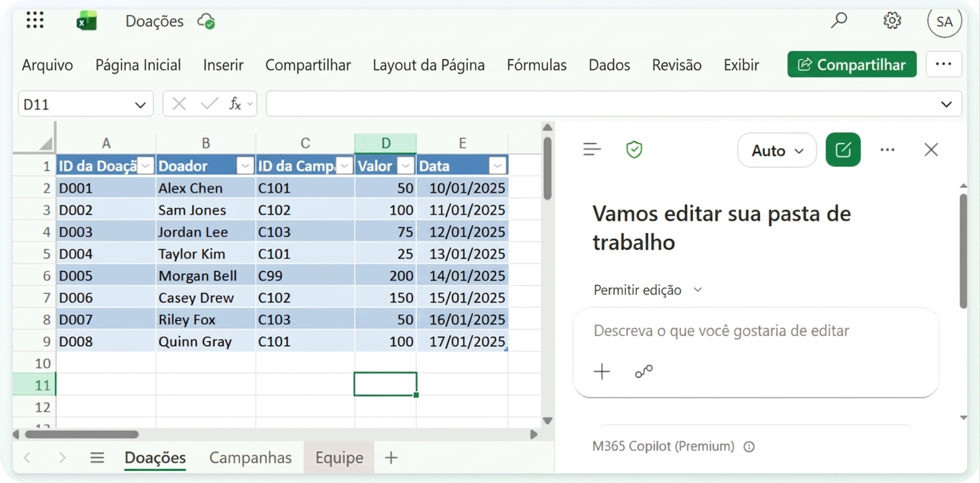Viewport: 980px width, 483px height.
Task: Open filter dropdown for ID da Doação
Action: tap(145, 166)
